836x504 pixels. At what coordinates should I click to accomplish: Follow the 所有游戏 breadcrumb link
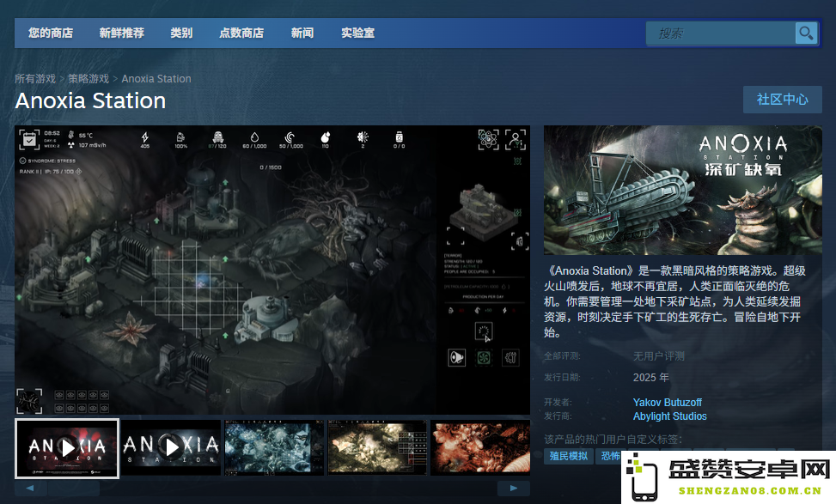pos(35,79)
